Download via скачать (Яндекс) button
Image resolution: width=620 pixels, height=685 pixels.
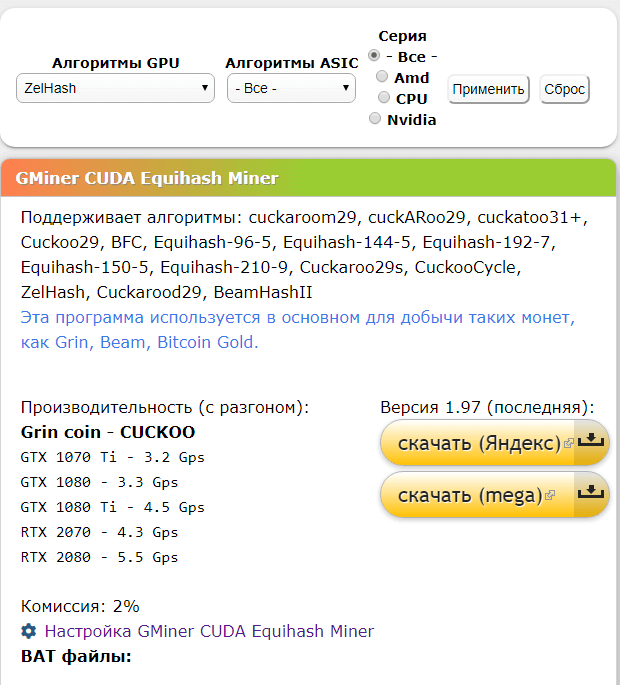pos(495,443)
